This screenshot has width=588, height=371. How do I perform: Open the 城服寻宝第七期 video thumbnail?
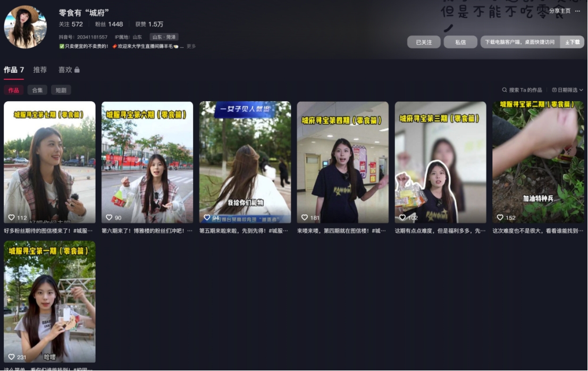tap(49, 162)
